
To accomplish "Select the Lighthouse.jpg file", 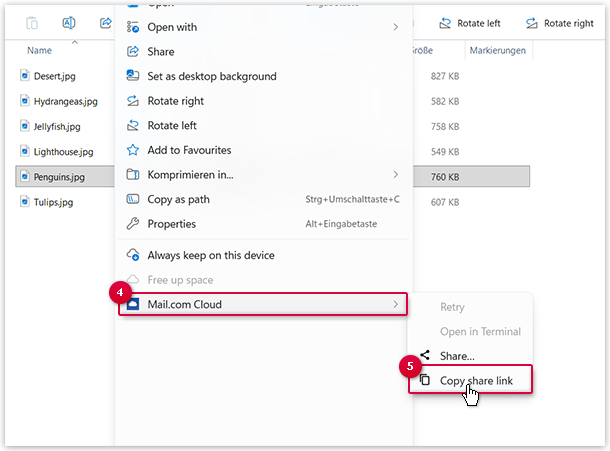I will 65,151.
